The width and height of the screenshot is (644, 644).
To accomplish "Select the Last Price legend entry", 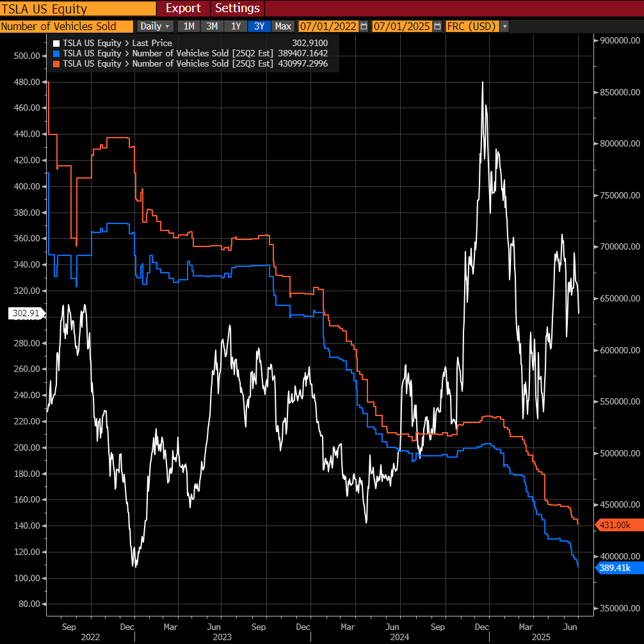I will click(117, 43).
